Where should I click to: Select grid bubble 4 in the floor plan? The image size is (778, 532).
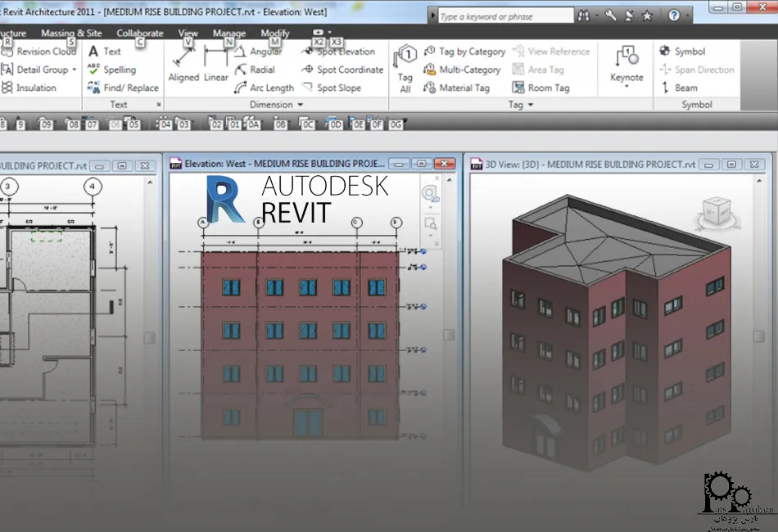click(93, 187)
